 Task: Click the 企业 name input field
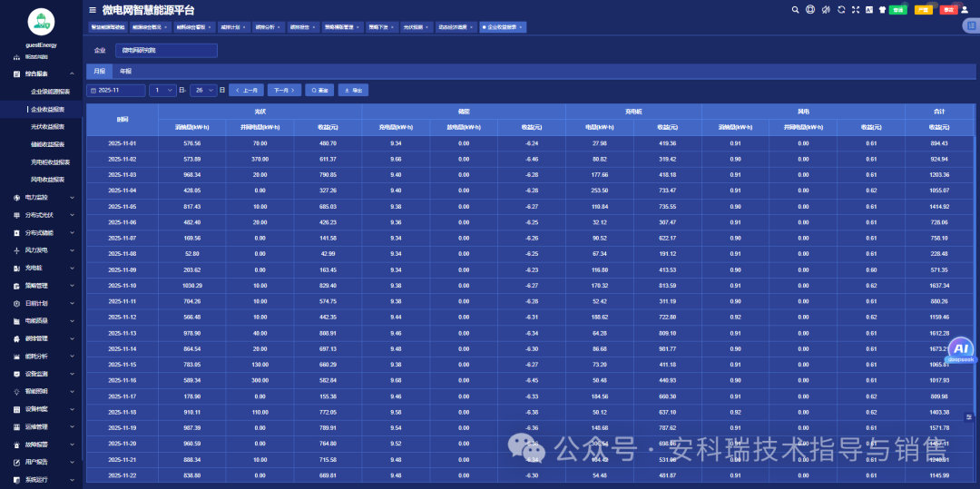point(166,51)
